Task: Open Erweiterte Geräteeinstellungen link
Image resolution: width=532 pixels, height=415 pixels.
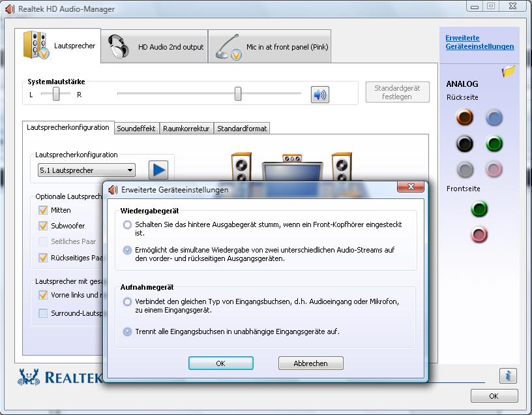Action: [479, 42]
